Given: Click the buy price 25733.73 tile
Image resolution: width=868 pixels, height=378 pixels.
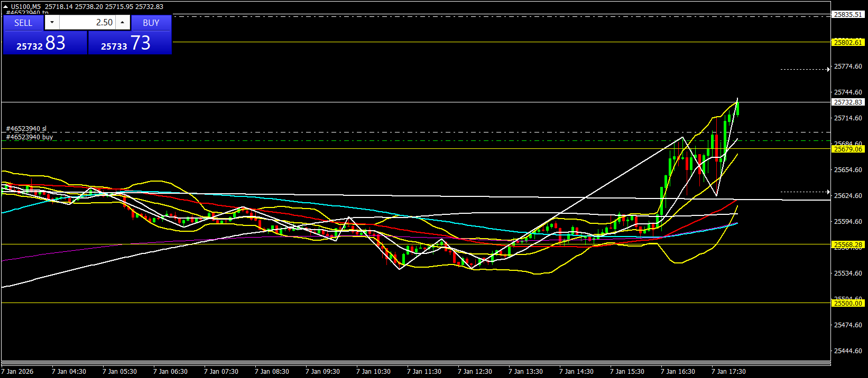Looking at the screenshot, I should [x=130, y=43].
